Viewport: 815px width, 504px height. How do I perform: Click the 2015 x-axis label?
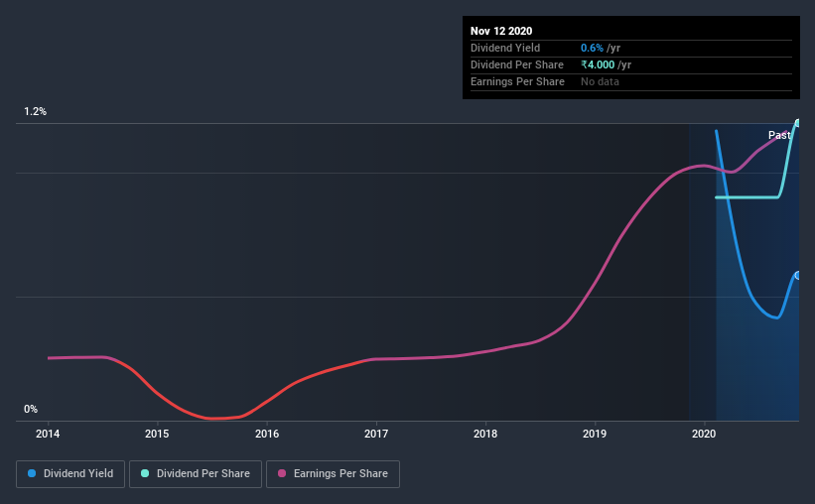[x=157, y=434]
